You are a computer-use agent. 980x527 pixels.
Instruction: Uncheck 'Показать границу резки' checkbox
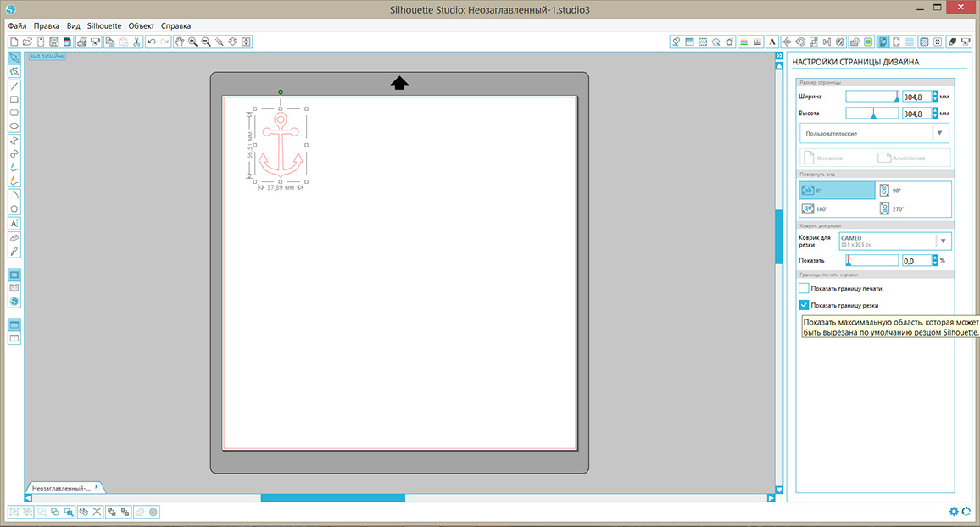pos(804,305)
